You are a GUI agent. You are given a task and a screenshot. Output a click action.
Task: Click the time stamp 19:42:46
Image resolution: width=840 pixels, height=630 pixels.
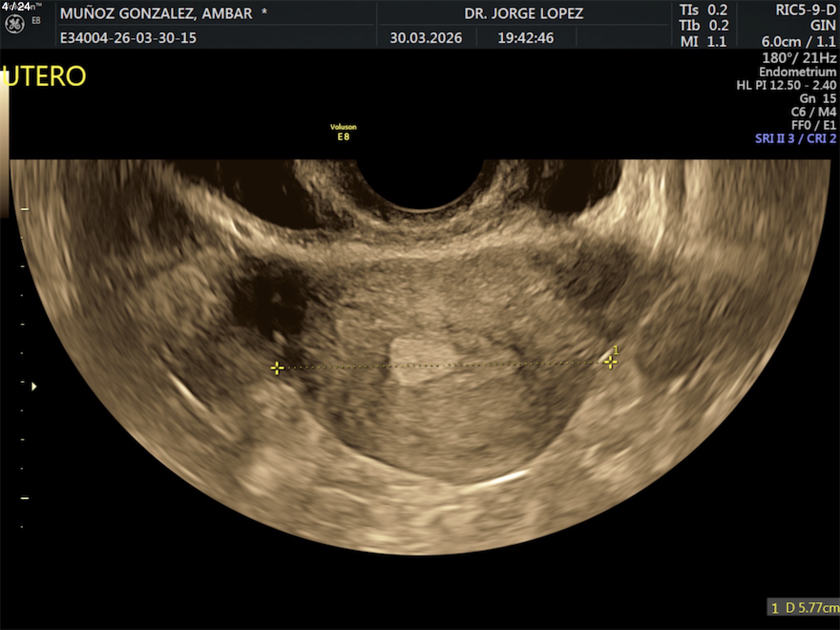[x=525, y=38]
